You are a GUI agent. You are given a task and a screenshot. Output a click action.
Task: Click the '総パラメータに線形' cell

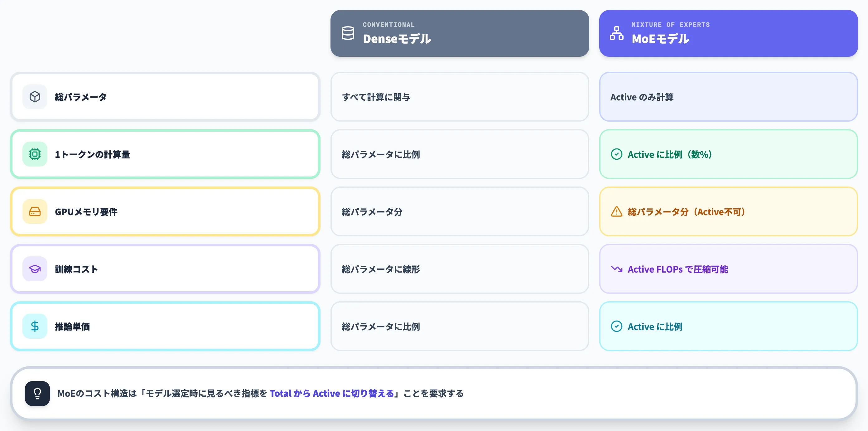pos(460,269)
